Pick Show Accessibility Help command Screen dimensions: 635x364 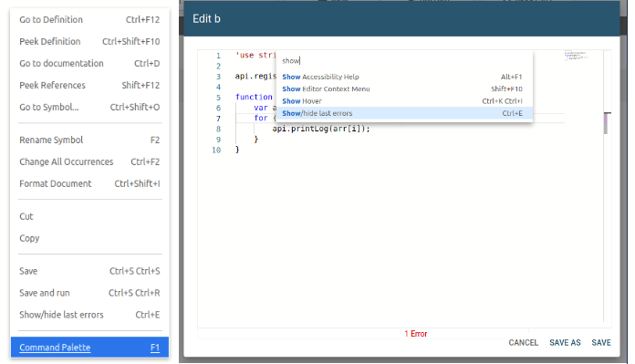click(404, 77)
